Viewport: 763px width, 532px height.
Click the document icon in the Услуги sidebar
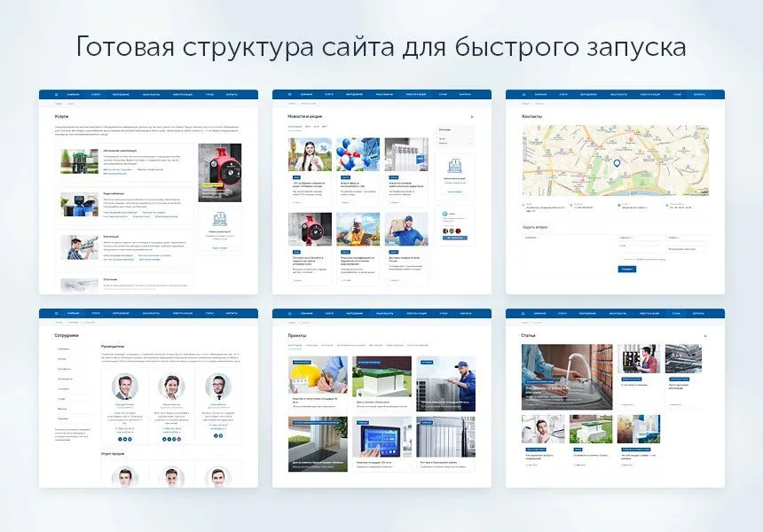[219, 218]
